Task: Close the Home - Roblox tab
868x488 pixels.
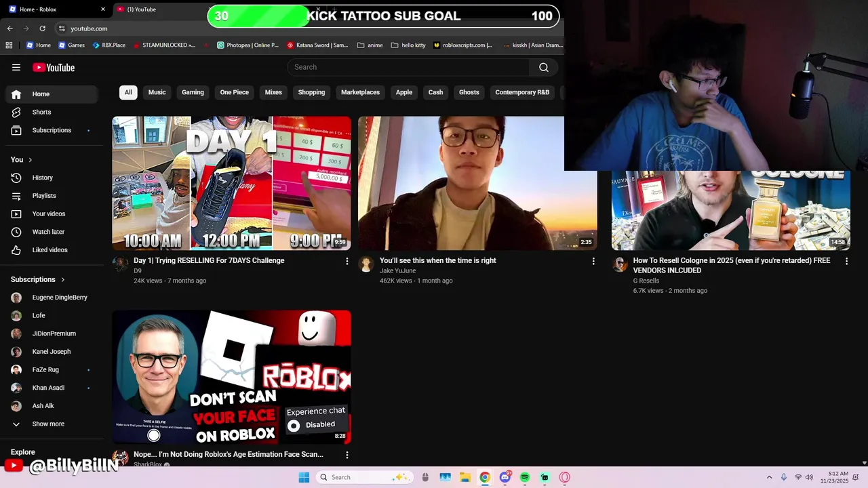Action: pyautogui.click(x=103, y=9)
